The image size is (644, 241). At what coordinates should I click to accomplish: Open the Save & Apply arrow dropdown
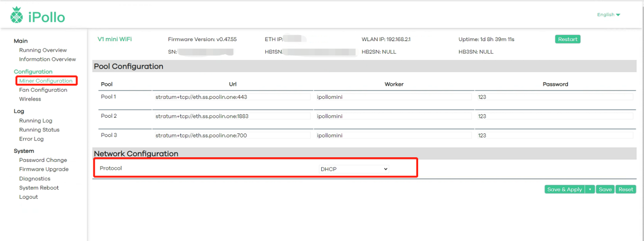pos(590,189)
